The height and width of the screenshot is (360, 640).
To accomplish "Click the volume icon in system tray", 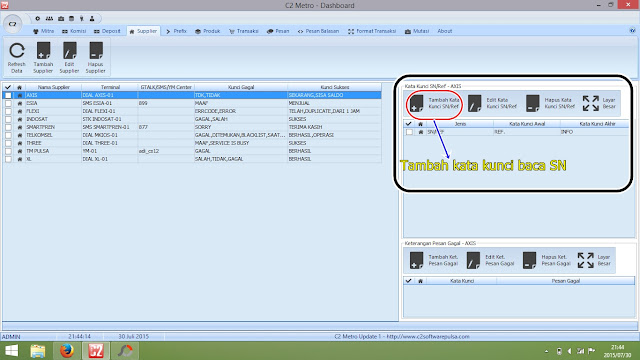I will [x=570, y=351].
